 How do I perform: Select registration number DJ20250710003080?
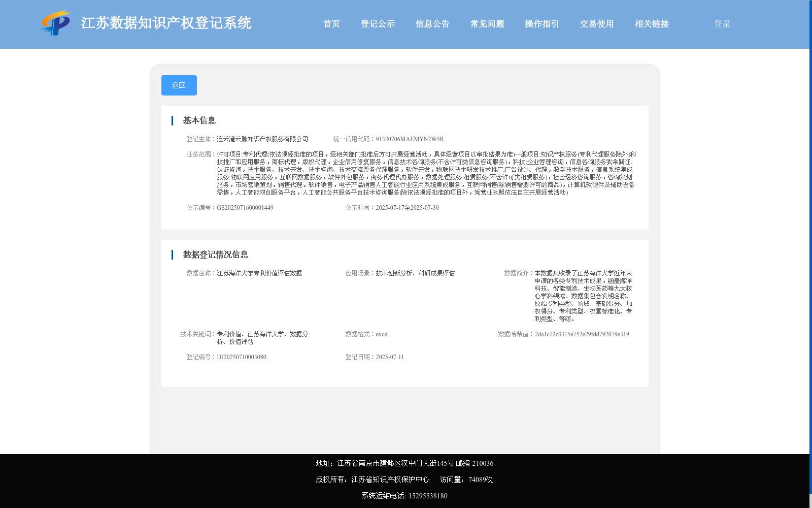click(242, 357)
